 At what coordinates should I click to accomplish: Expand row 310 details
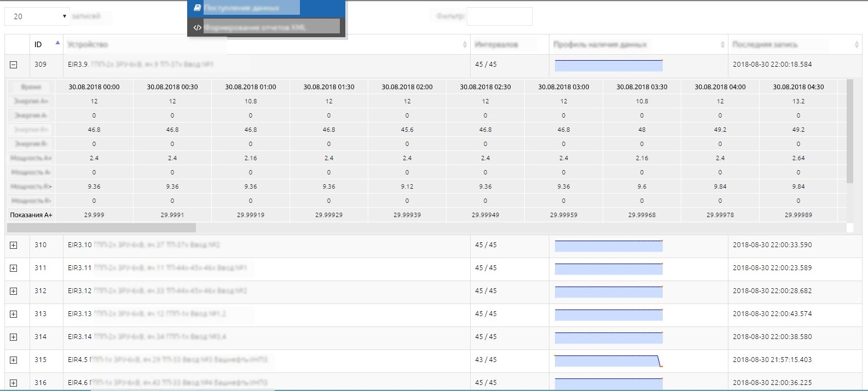(14, 245)
